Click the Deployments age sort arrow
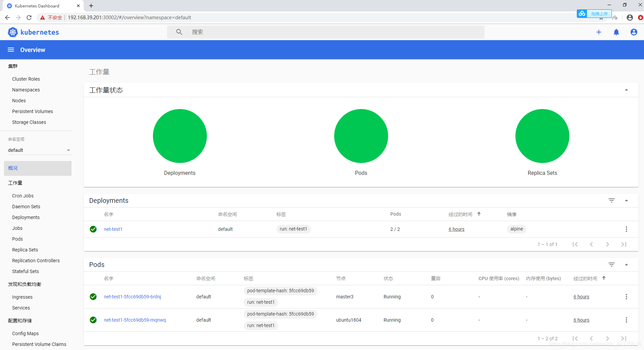Viewport: 644px width, 350px height. coord(479,214)
